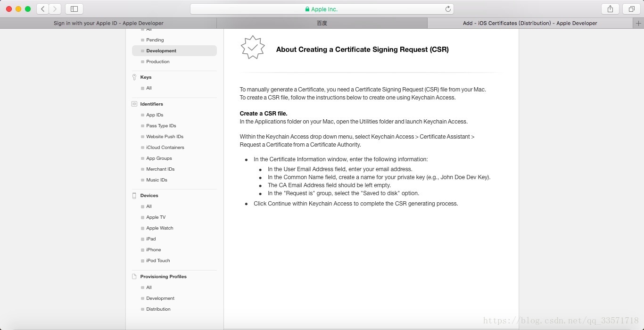Go back with Safari's back arrow
The width and height of the screenshot is (644, 330).
click(42, 9)
